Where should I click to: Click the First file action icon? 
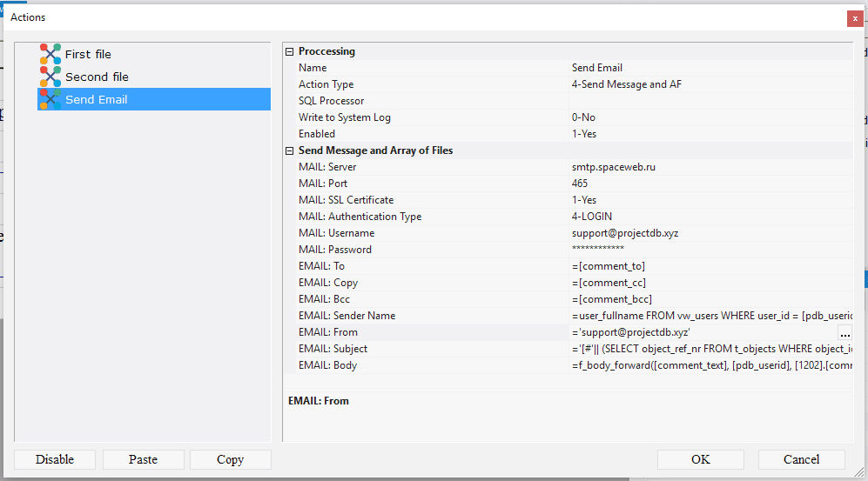click(x=50, y=54)
